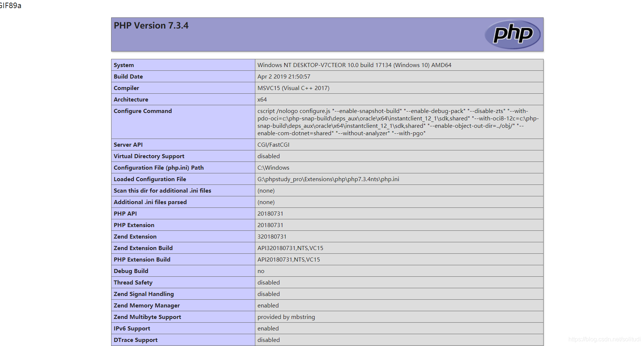The width and height of the screenshot is (644, 346).
Task: Click 'Loaded Configuration File' label
Action: [x=150, y=179]
